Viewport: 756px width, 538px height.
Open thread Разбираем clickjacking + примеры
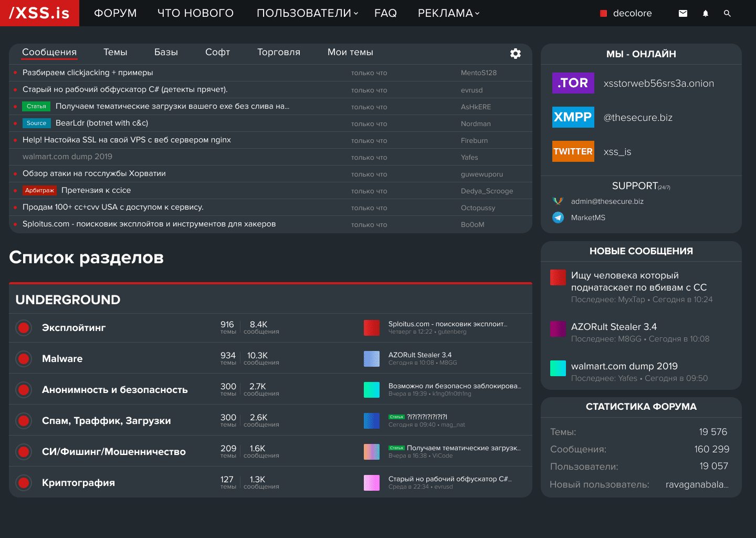click(88, 73)
